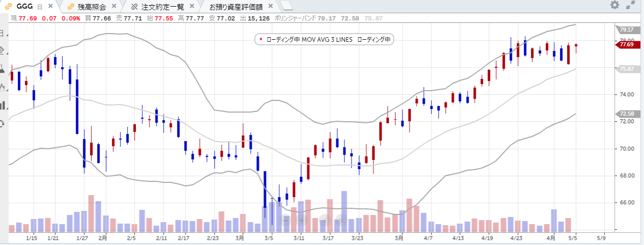The height and width of the screenshot is (245, 644).
Task: Click the MOV AVG 3 LINES legend box
Action: [324, 39]
